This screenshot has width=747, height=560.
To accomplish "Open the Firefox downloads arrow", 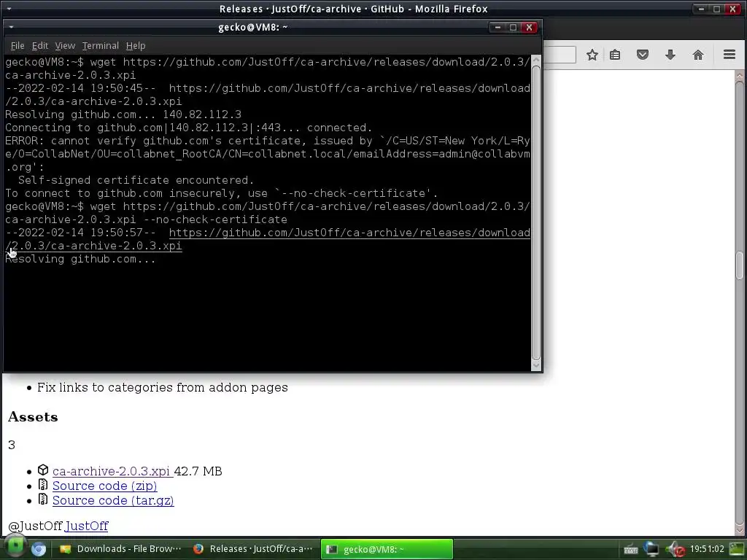I will click(x=670, y=55).
